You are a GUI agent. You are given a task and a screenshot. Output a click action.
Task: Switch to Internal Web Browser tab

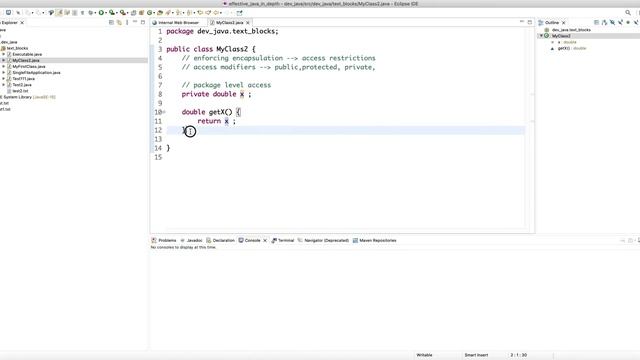click(x=178, y=23)
